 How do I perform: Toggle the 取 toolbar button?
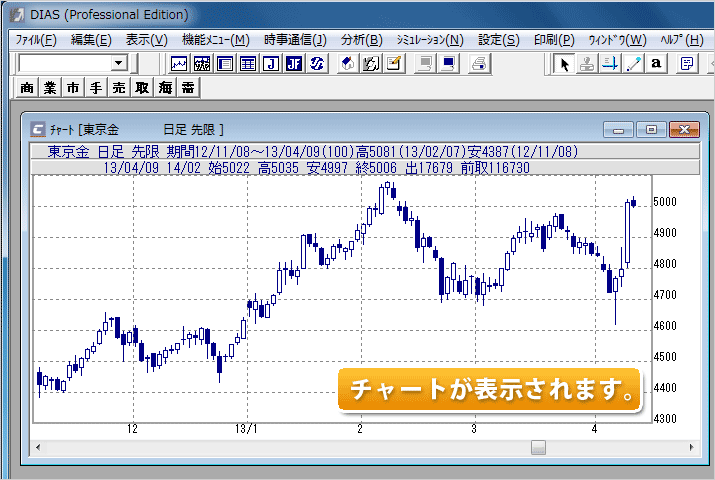[142, 88]
